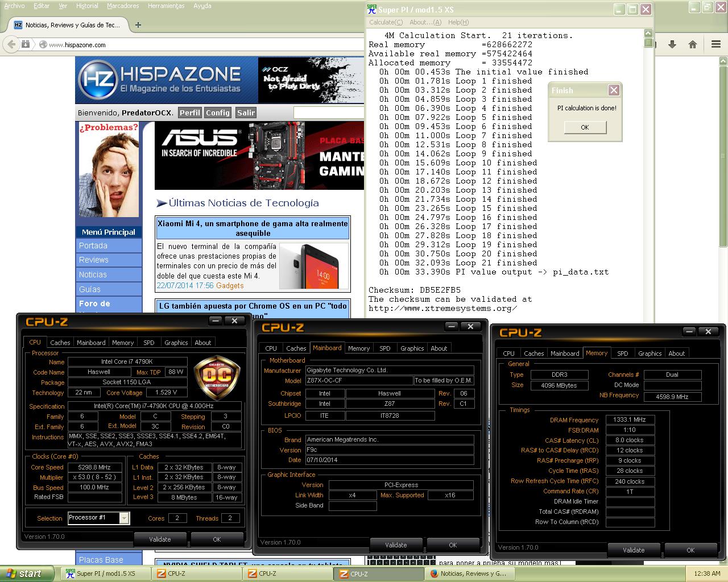Switch to Caches tab in processor CPU-Z window
Screen dimensions: 728x582
60,343
